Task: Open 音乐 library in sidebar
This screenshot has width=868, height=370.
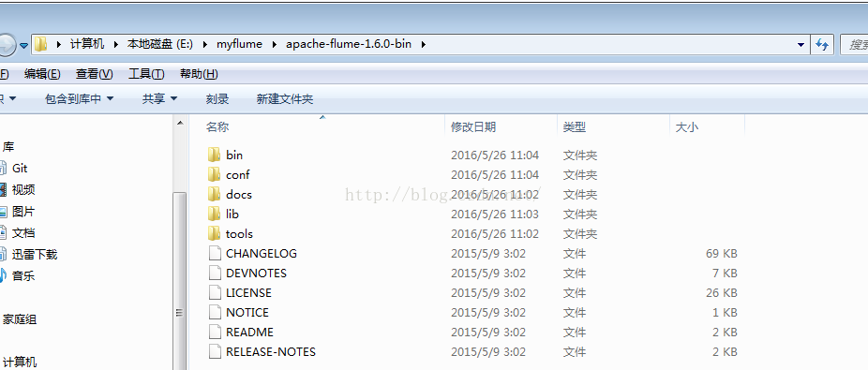Action: tap(23, 275)
